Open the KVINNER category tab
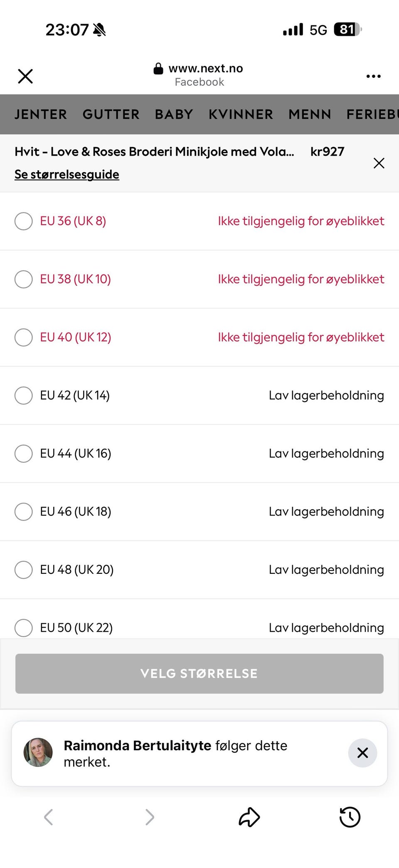The height and width of the screenshot is (868, 399). (241, 114)
